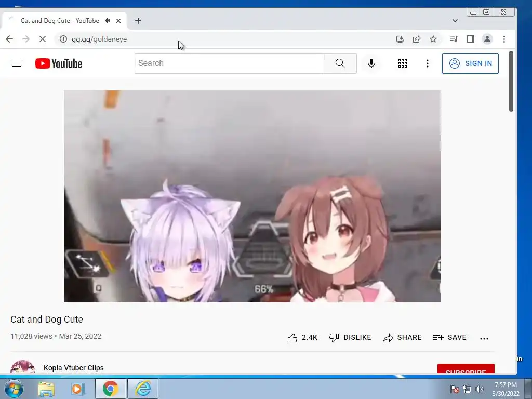Click the 11,028 views text
This screenshot has width=532, height=399.
[32, 336]
